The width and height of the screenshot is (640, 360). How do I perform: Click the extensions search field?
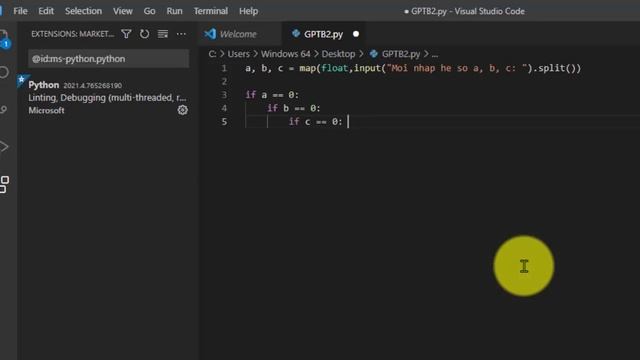(108, 59)
